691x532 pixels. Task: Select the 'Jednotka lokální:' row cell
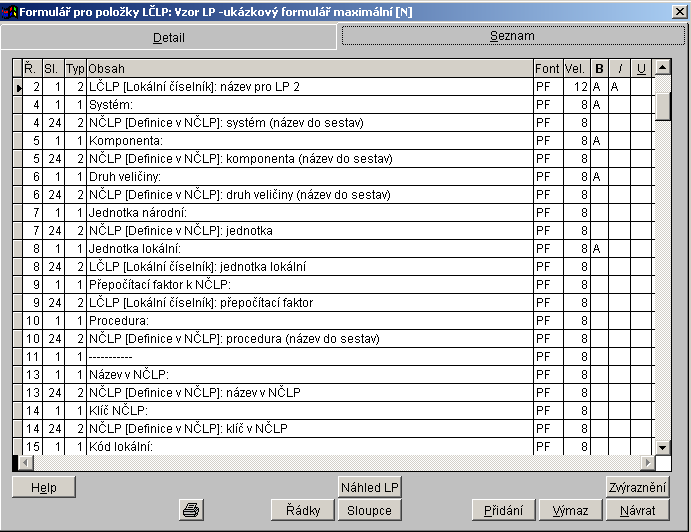pyautogui.click(x=309, y=248)
